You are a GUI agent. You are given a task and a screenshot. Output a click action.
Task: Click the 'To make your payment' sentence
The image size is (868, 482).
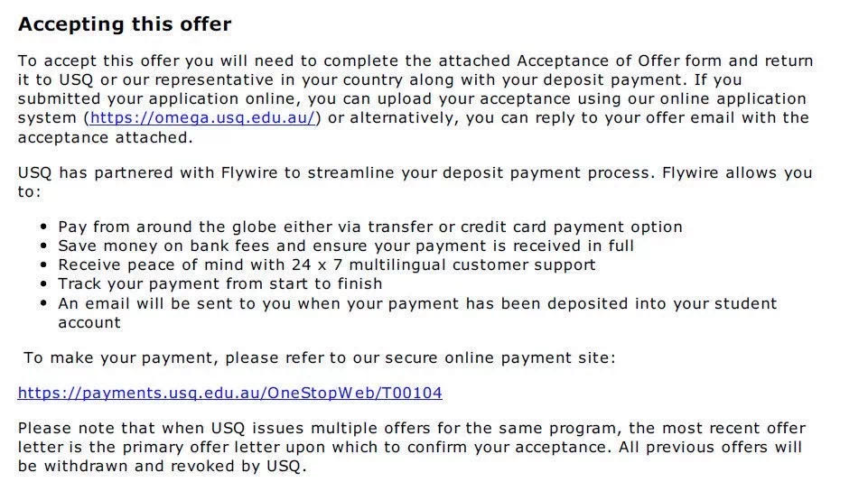[319, 358]
